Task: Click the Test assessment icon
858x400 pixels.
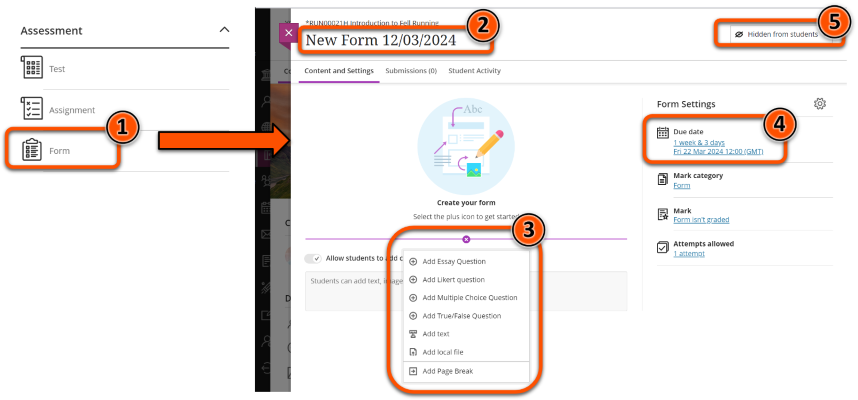Action: point(32,68)
